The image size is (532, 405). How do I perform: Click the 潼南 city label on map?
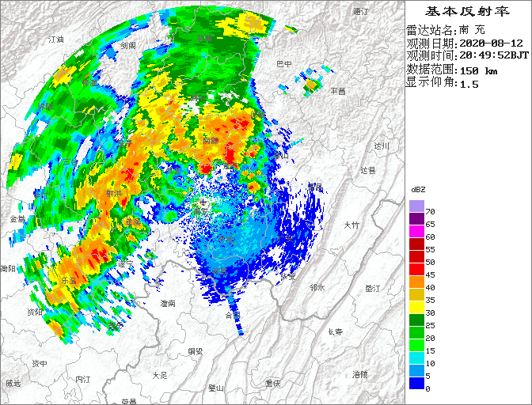[x=168, y=303]
